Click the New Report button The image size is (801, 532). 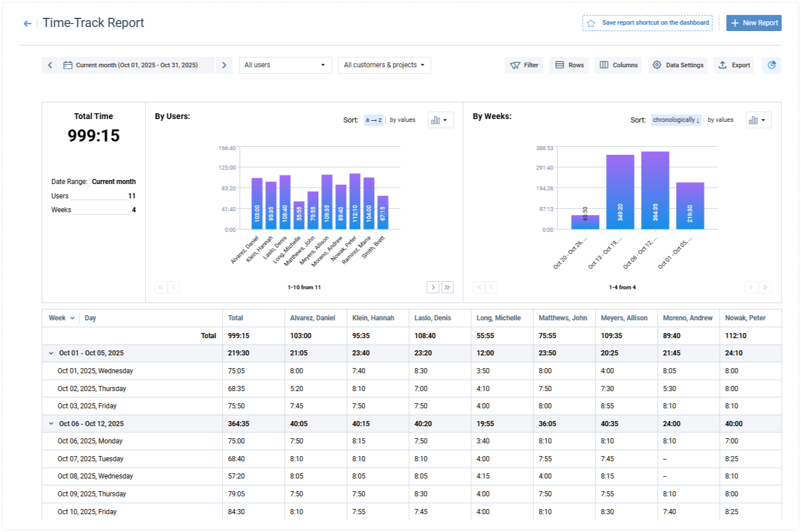point(754,23)
